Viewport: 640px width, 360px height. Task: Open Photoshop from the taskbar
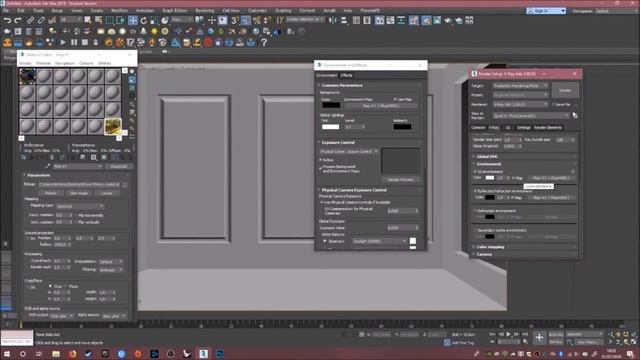220,354
